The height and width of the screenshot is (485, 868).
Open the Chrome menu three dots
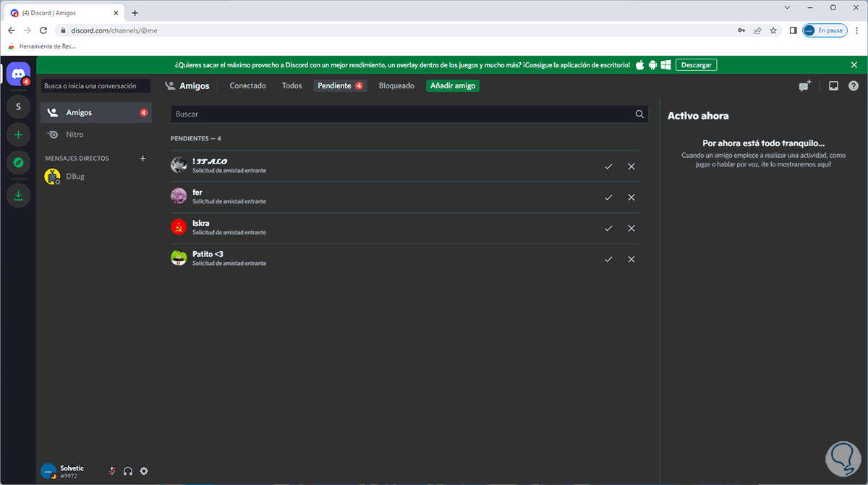point(857,30)
